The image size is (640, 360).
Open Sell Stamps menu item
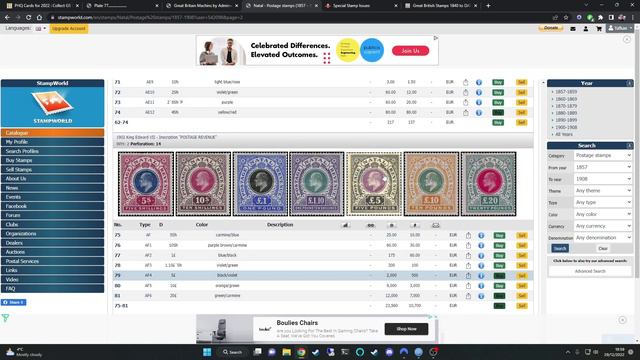click(53, 170)
